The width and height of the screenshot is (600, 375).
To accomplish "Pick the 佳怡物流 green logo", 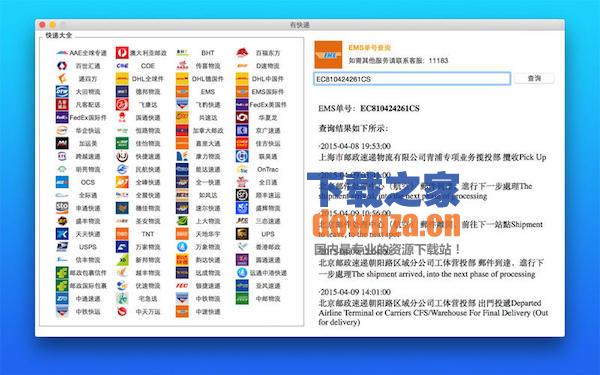I will tap(122, 143).
